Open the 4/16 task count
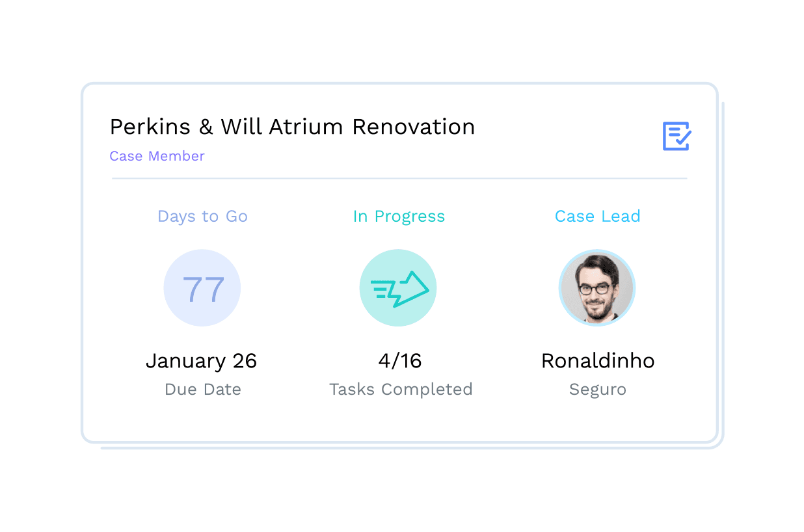 click(399, 360)
